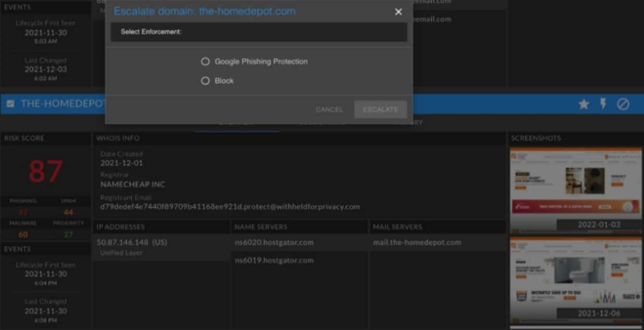The image size is (644, 330).
Task: Click the withheldforprivacy.com registrant email
Action: click(x=230, y=206)
